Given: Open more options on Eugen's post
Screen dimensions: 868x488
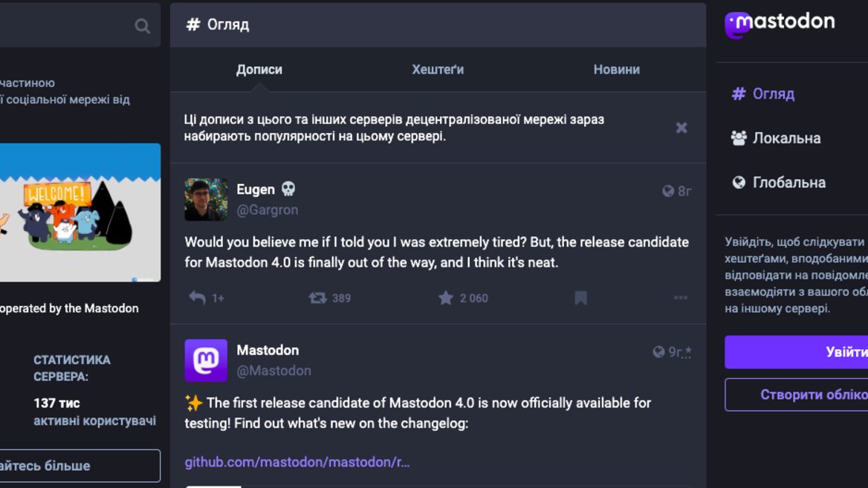Looking at the screenshot, I should click(680, 298).
